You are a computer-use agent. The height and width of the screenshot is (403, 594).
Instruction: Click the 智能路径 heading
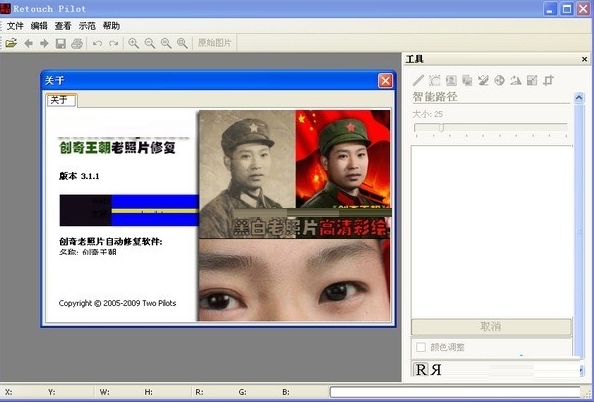point(435,97)
